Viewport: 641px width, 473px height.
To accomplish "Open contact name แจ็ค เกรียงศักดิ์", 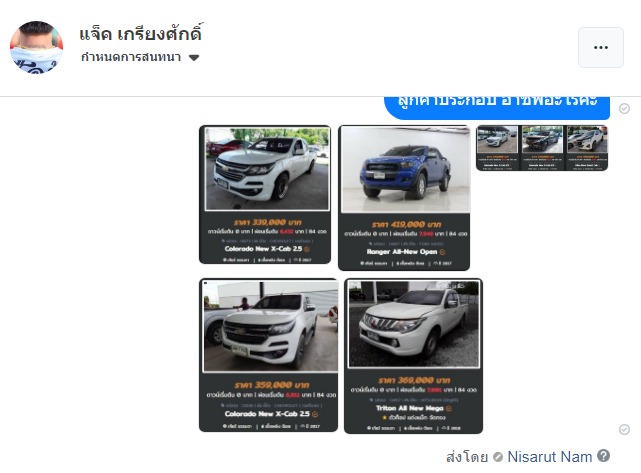I will pos(140,34).
